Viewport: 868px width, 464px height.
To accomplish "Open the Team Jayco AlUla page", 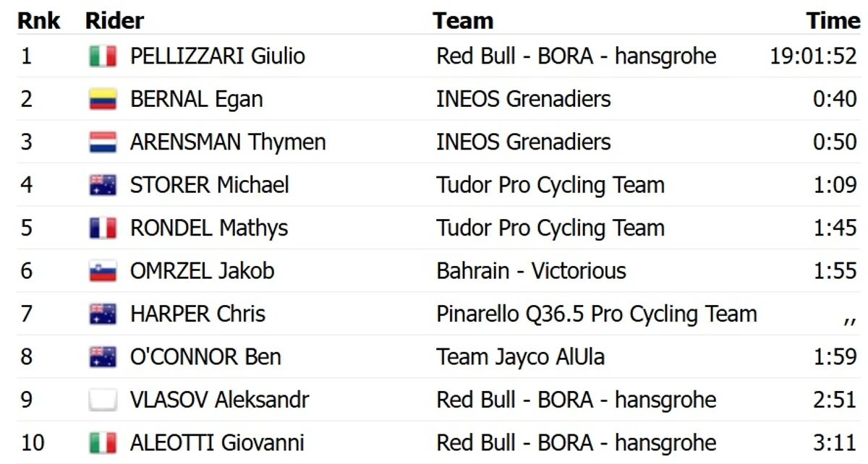I will click(x=520, y=357).
